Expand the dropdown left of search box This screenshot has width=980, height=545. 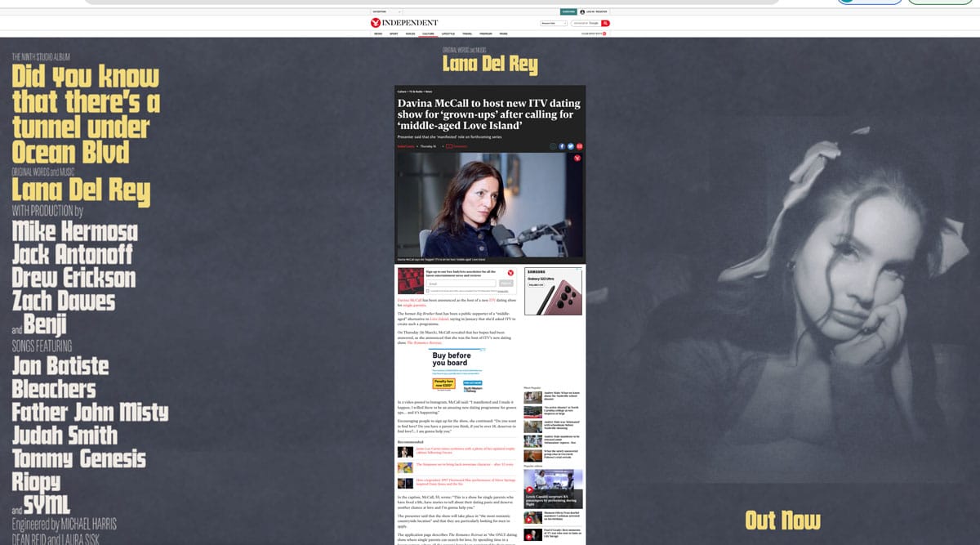click(554, 23)
